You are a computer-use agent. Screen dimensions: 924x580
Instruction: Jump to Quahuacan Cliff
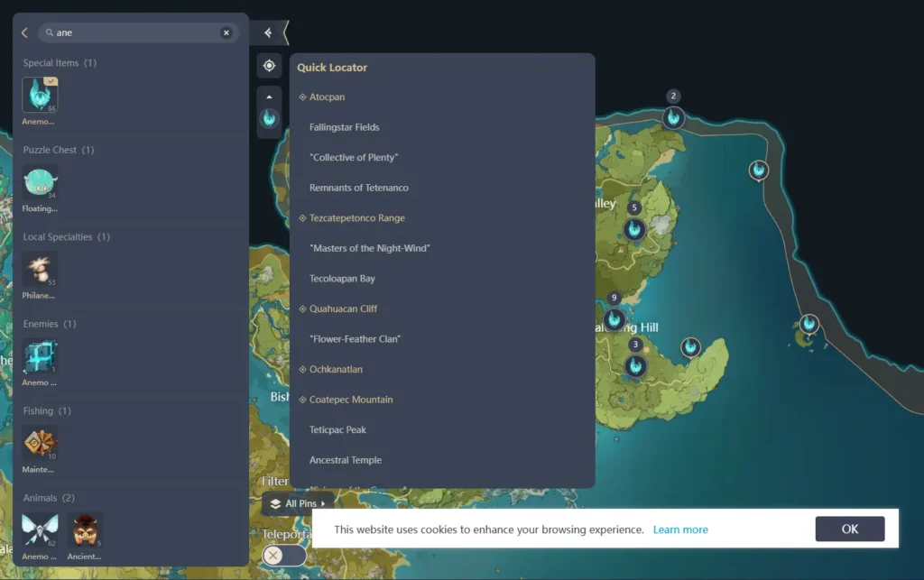pyautogui.click(x=343, y=308)
